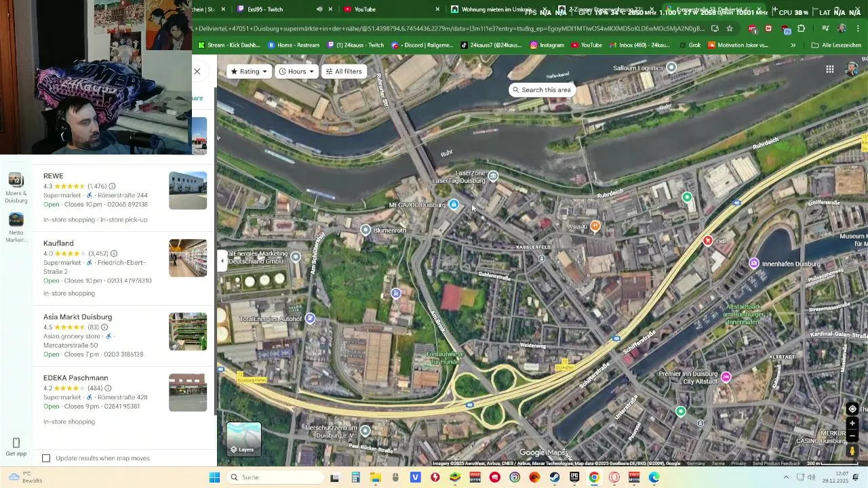Select the Street View pegman
The width and height of the screenshot is (868, 488).
tap(852, 450)
